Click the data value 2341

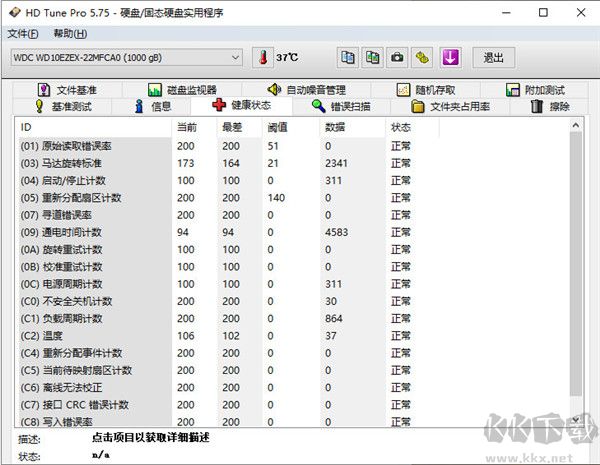click(x=337, y=163)
